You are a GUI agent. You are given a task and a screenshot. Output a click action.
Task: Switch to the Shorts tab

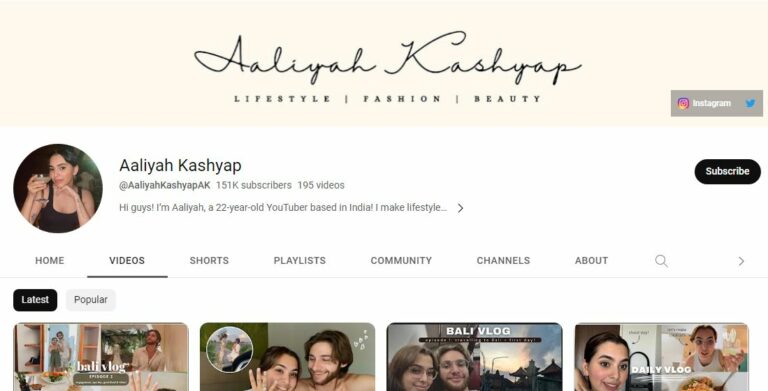209,261
